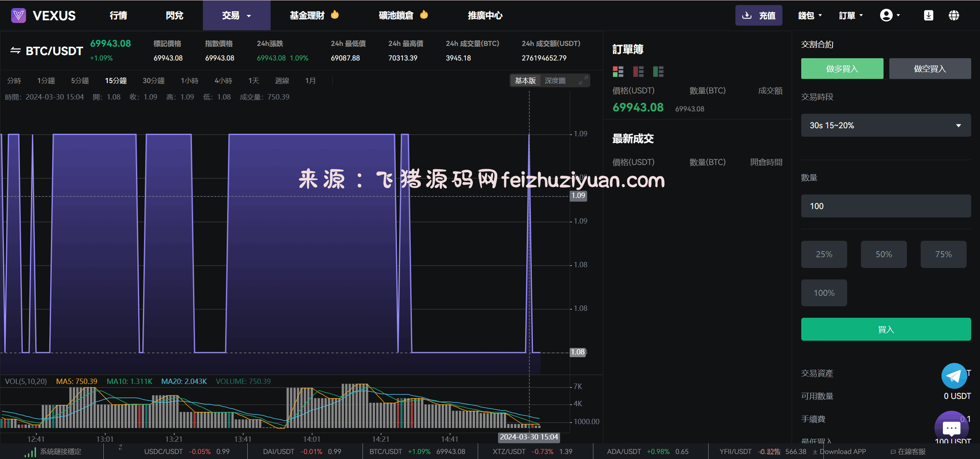Open the Telegram contact bubble
Viewport: 980px width, 459px height.
coord(954,376)
